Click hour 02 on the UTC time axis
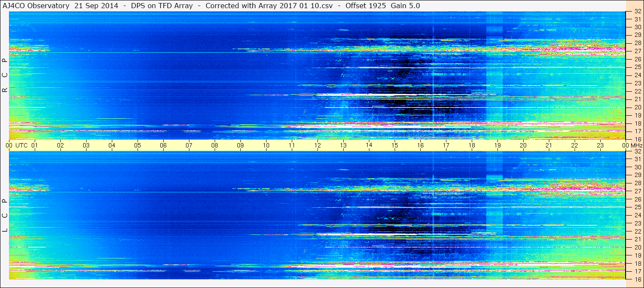 point(60,145)
